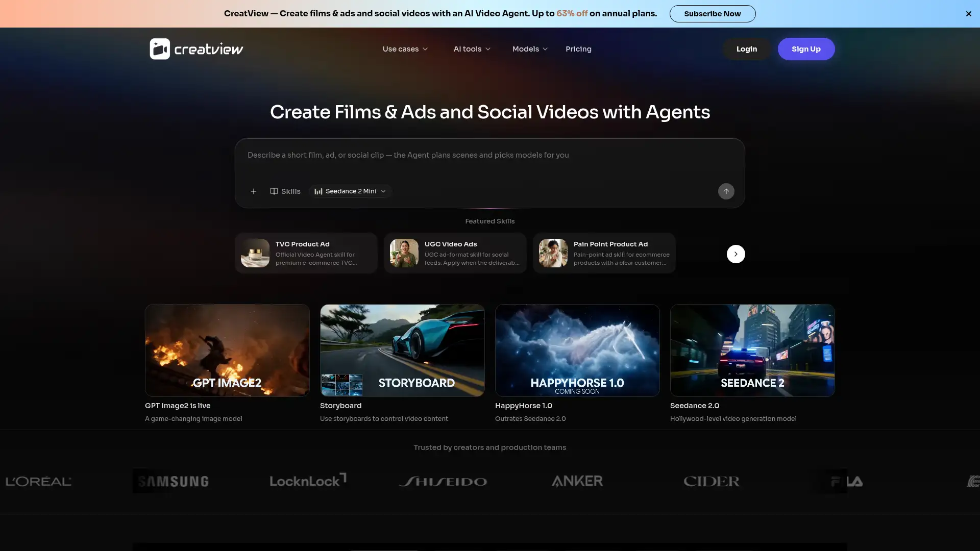Click the FILA brand logo
Screen dimensions: 980x551
846,481
